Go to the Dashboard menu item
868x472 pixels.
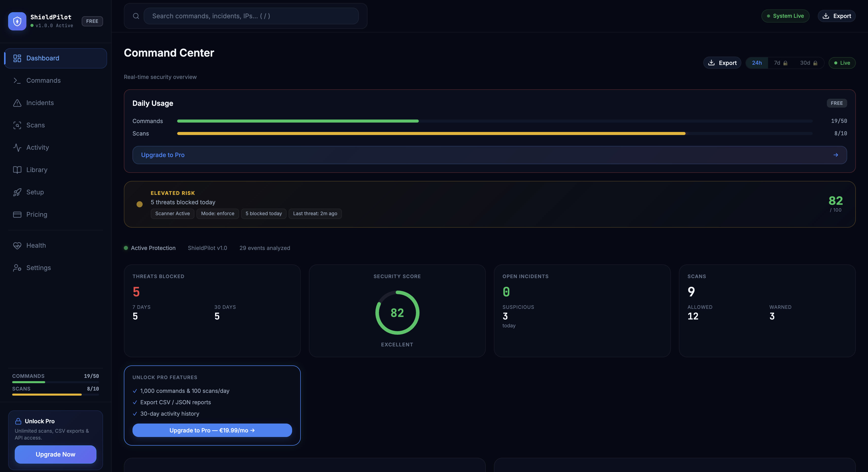click(43, 58)
